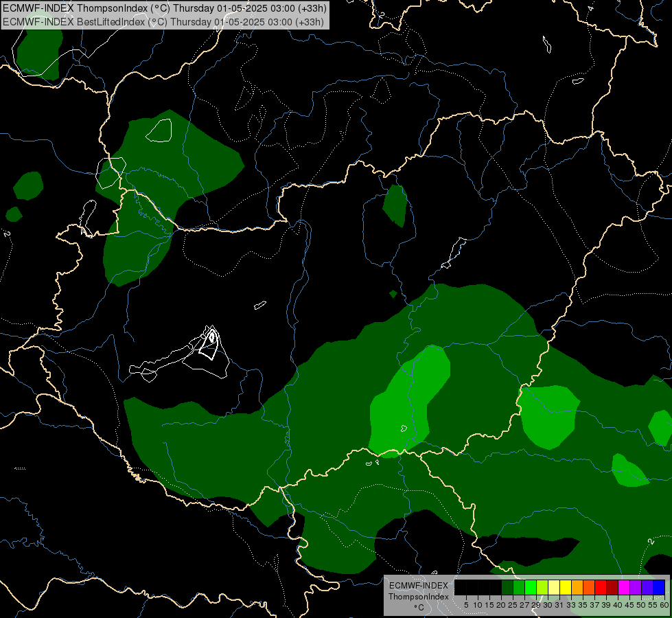Click legend tick label 50
This screenshot has height=618, width=672.
pyautogui.click(x=640, y=605)
